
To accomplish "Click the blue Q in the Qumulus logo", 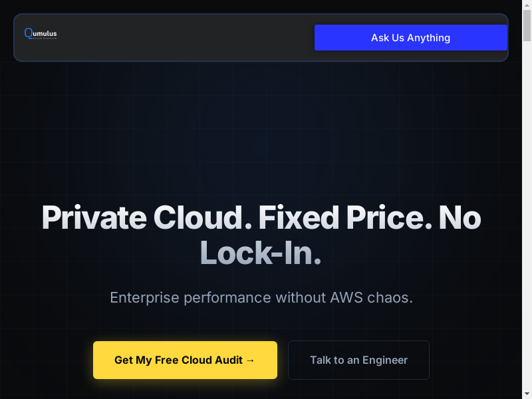I will [28, 33].
